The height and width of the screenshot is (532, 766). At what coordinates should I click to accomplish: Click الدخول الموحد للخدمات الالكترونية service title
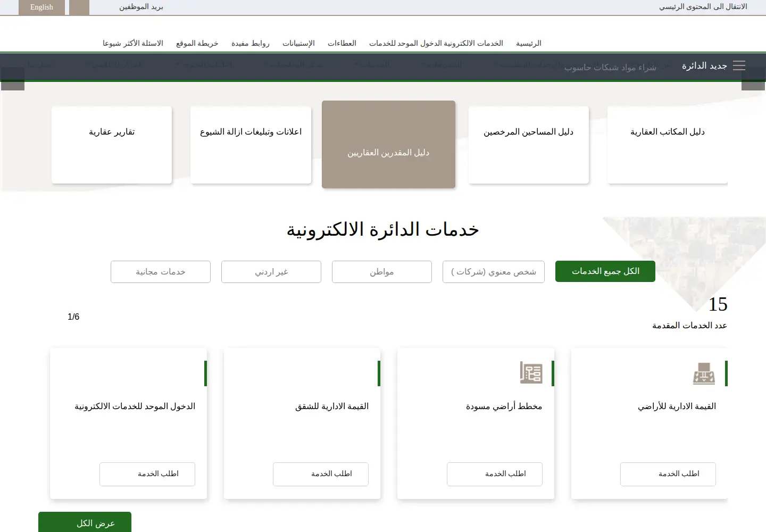click(x=135, y=406)
